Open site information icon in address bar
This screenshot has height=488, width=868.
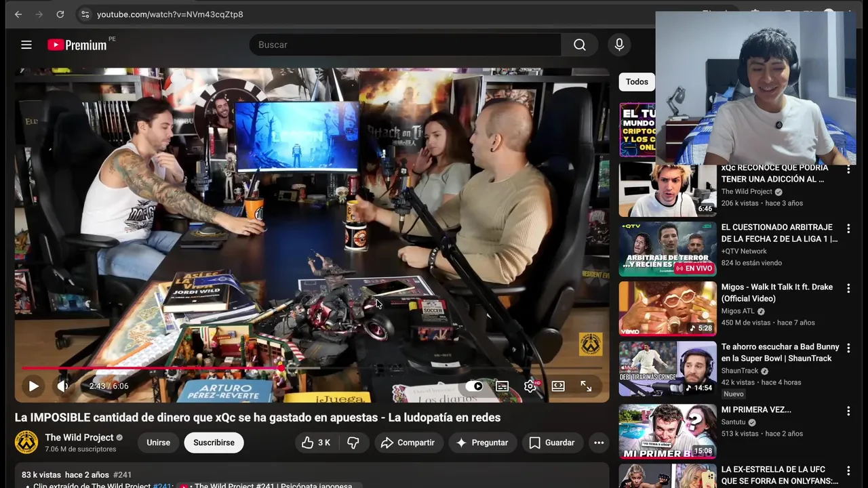point(84,14)
